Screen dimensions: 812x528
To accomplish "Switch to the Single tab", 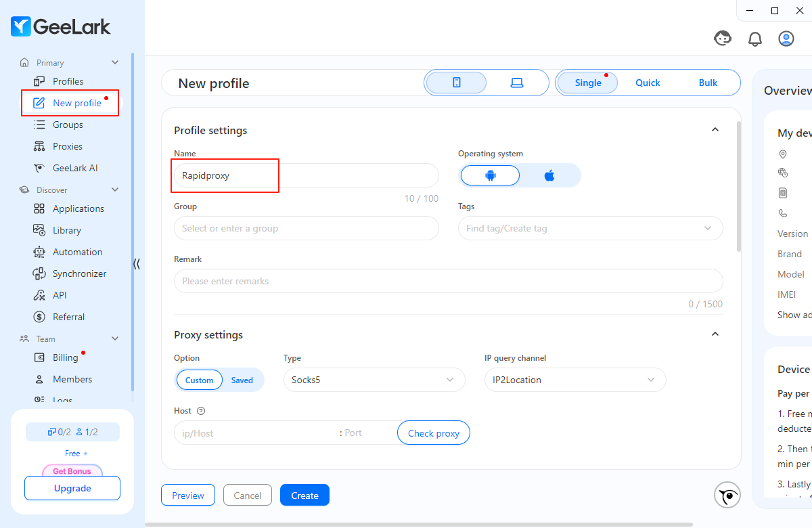I will point(588,83).
